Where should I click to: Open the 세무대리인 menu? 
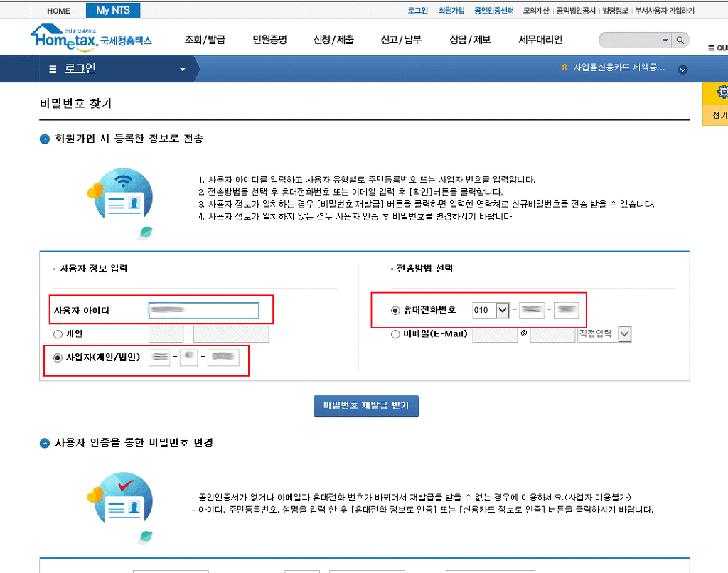point(540,40)
